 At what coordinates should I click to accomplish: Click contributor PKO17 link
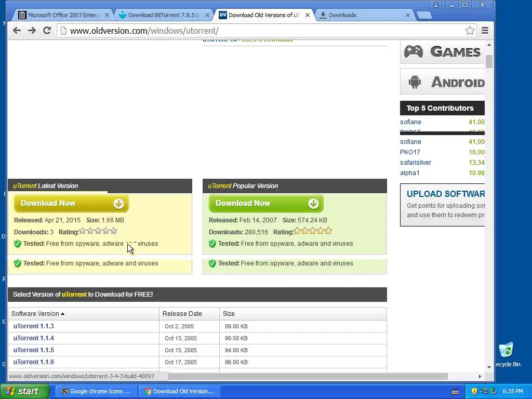pyautogui.click(x=410, y=152)
